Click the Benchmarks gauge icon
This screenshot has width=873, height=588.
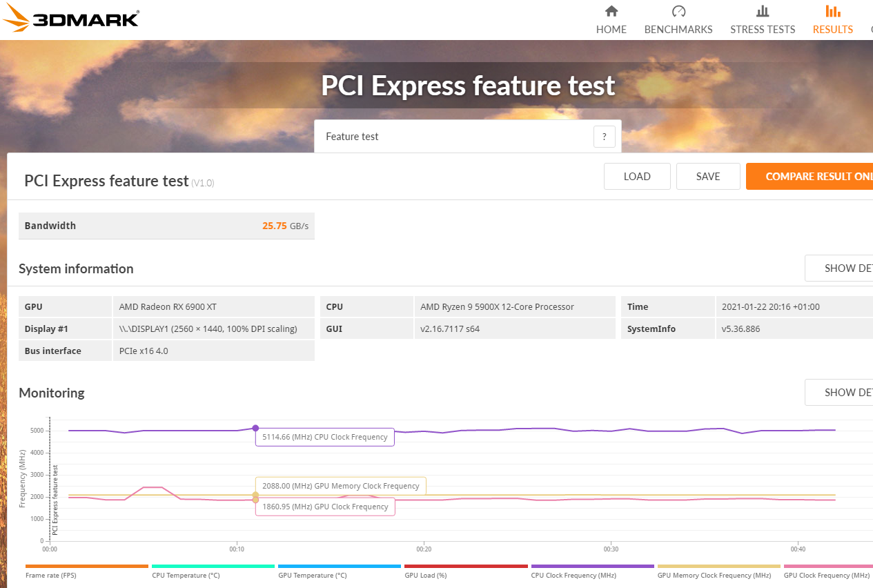click(x=678, y=11)
